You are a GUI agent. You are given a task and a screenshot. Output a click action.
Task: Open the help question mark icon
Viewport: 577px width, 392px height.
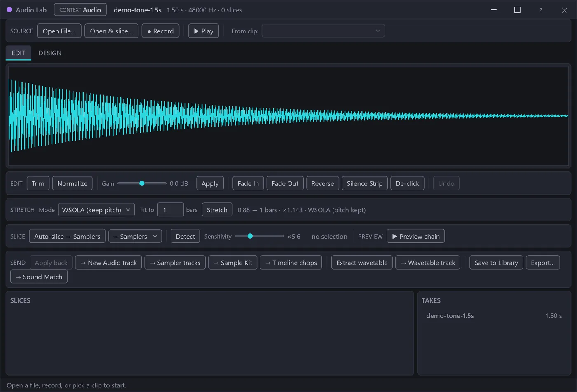click(x=541, y=10)
